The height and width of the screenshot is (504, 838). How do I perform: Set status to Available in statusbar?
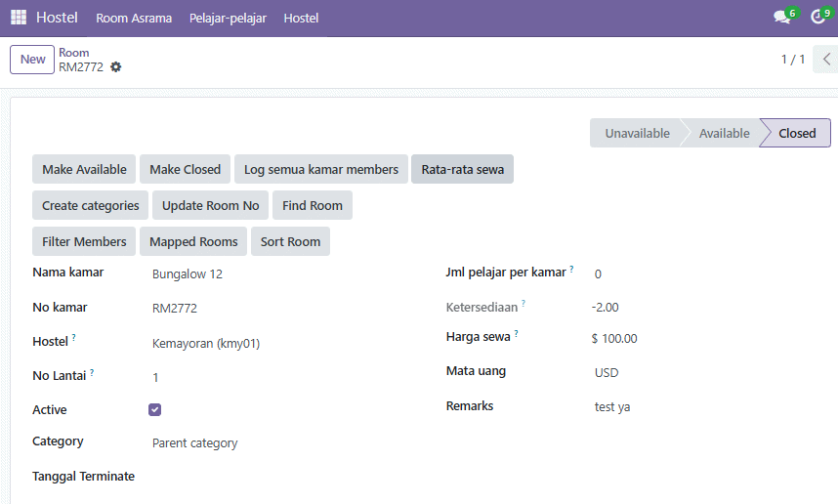point(724,133)
